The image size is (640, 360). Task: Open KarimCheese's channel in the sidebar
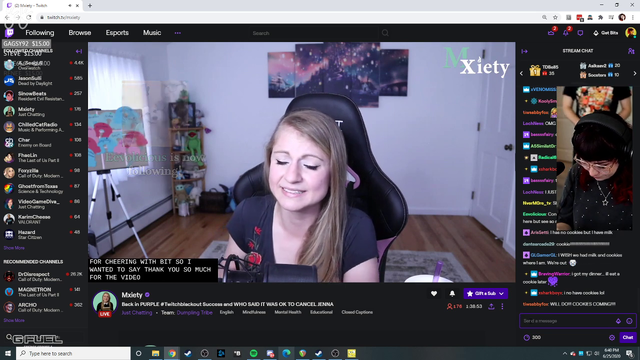(44, 219)
